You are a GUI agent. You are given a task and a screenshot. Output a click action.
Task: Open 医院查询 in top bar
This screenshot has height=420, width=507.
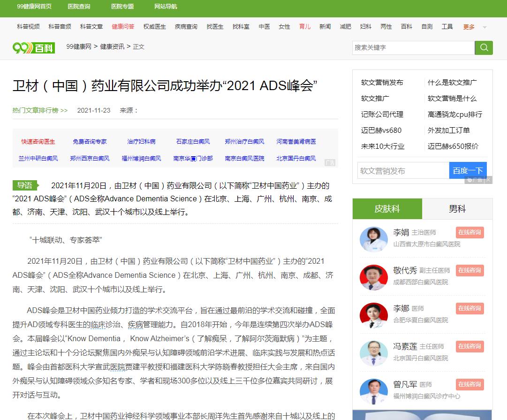click(79, 7)
